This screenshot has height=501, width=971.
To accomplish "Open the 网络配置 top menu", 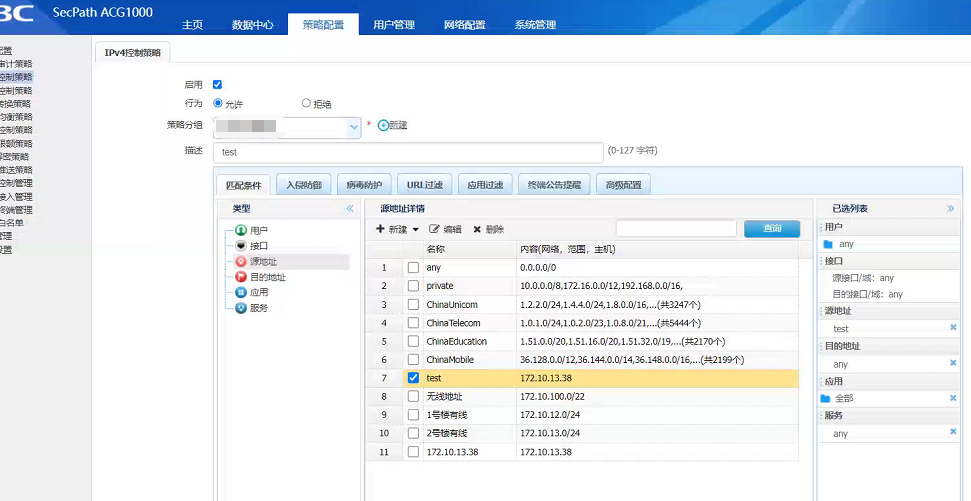I will coord(464,25).
